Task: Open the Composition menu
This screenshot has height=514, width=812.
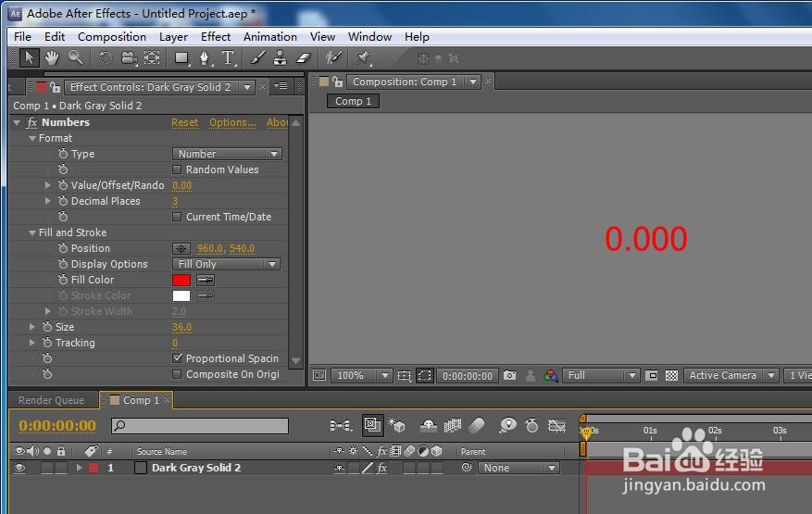Action: (112, 37)
